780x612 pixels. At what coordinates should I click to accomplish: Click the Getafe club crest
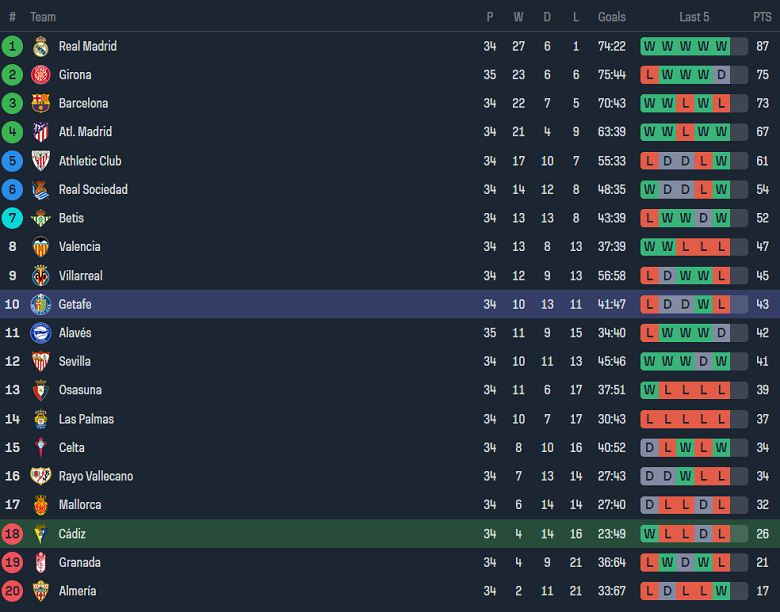pos(41,304)
